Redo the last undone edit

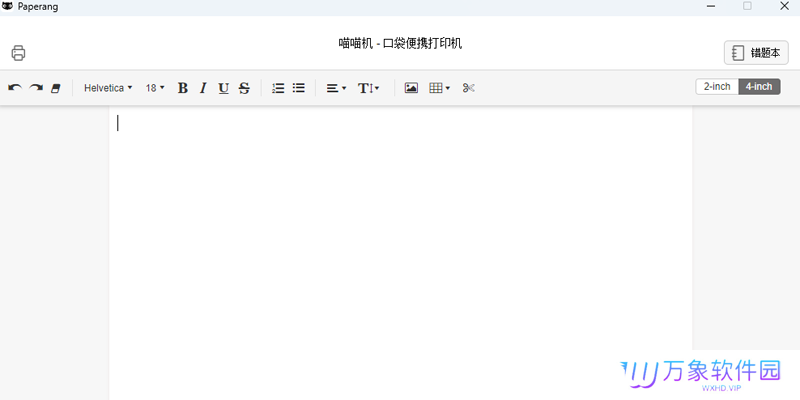click(x=36, y=88)
